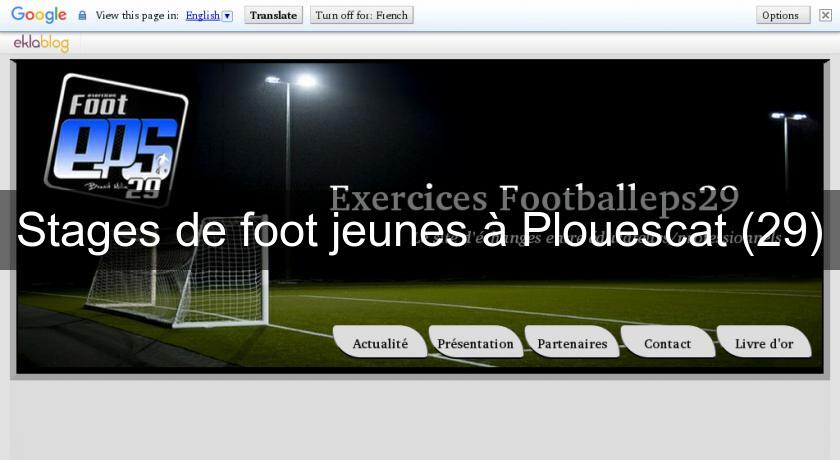The height and width of the screenshot is (460, 840).
Task: Open the Partenaires menu tab
Action: 572,343
